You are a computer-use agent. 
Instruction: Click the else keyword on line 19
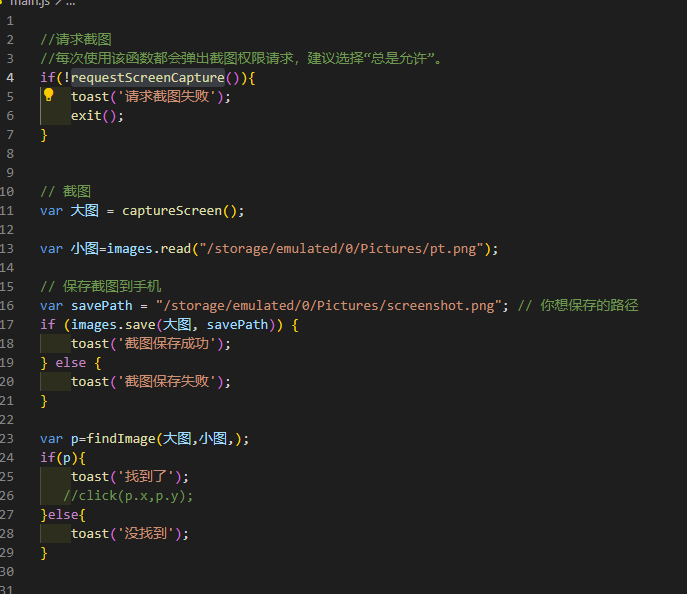coord(71,363)
